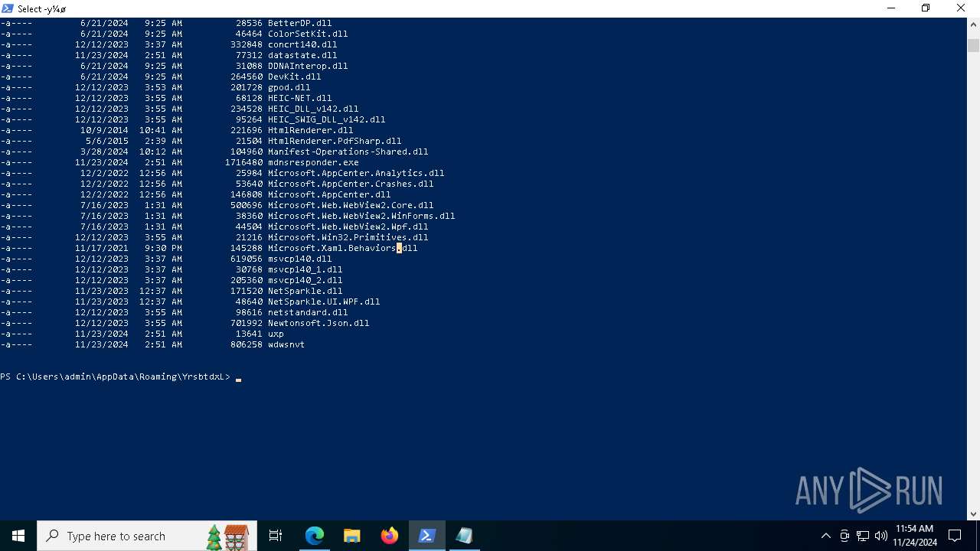
Task: Click the date 10/9/2014 of HtmlRenderer.dll
Action: pos(104,130)
